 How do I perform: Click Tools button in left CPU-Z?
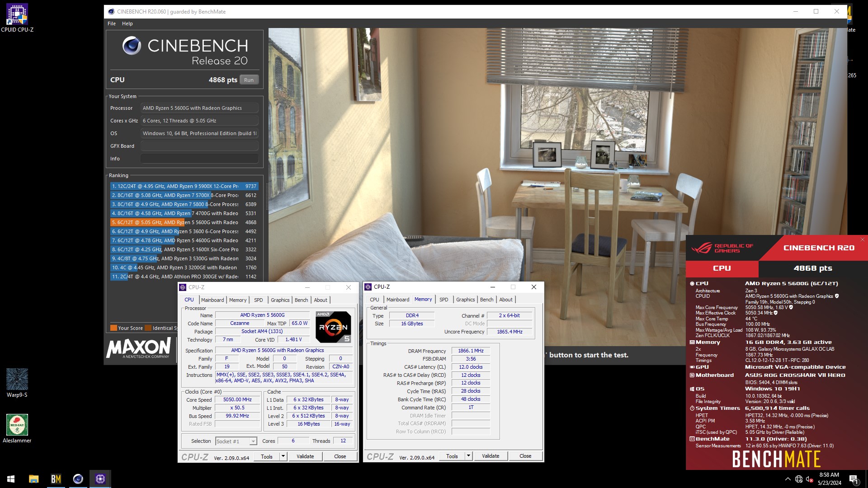pyautogui.click(x=267, y=457)
